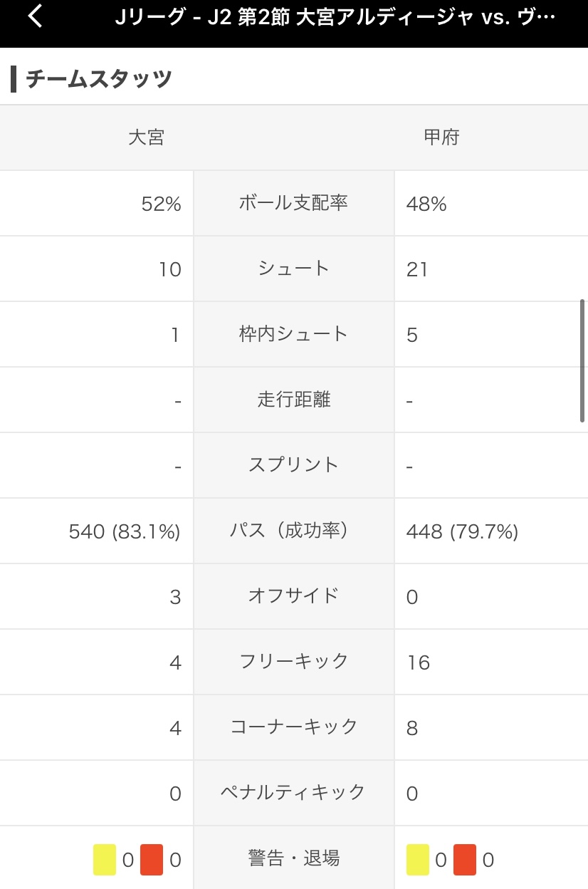Click Kofu's yellow card icon
Viewport: 588px width, 889px height.
[418, 859]
